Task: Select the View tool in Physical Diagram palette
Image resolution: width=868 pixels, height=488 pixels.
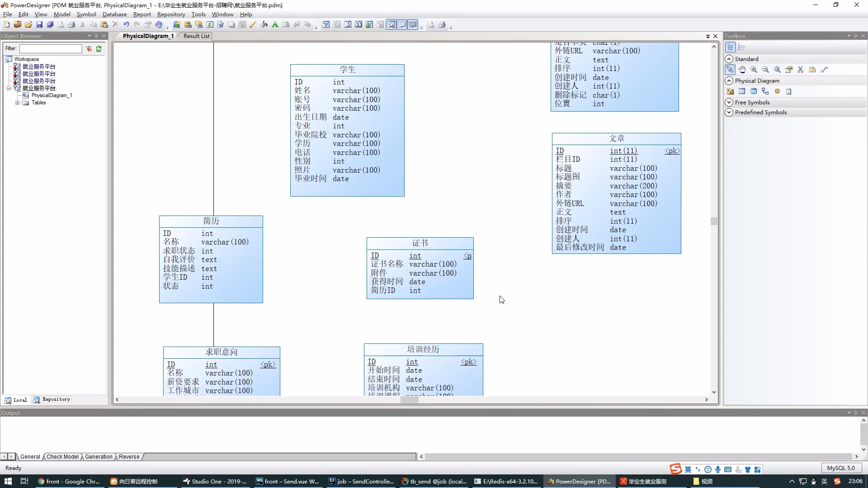Action: coord(754,91)
